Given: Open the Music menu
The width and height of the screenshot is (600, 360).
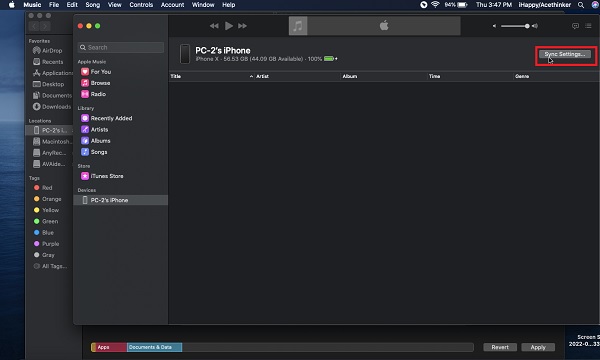Looking at the screenshot, I should click(x=32, y=5).
